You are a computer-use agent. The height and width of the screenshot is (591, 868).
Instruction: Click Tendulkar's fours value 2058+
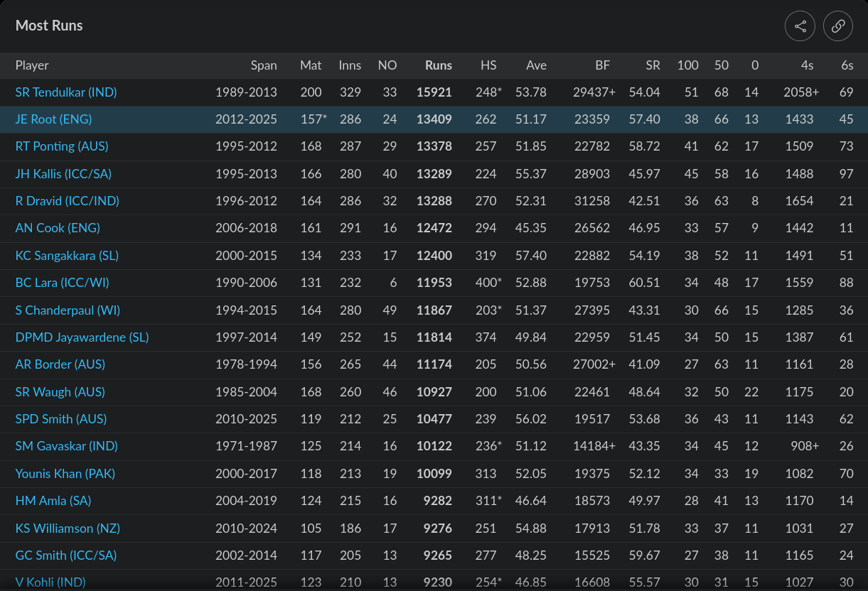click(801, 92)
